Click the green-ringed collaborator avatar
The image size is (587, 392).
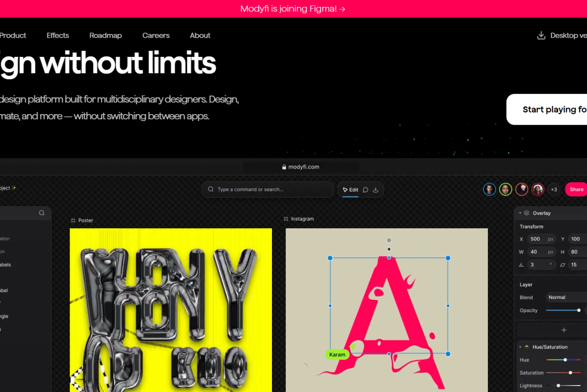506,189
